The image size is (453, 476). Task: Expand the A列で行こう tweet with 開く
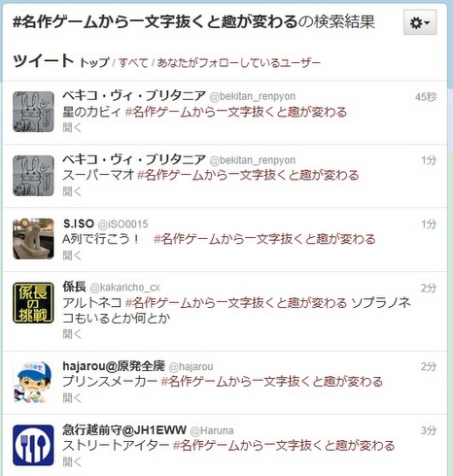tap(72, 255)
